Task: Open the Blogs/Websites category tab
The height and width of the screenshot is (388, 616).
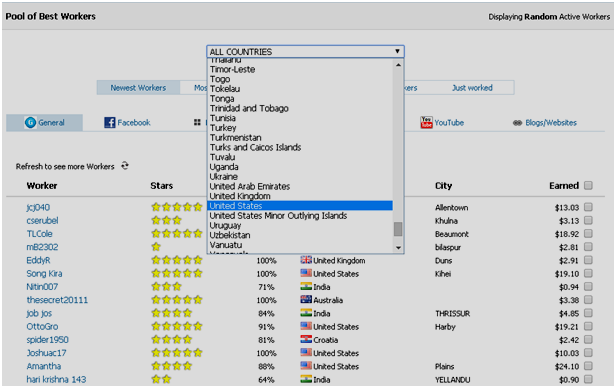Action: [x=545, y=123]
